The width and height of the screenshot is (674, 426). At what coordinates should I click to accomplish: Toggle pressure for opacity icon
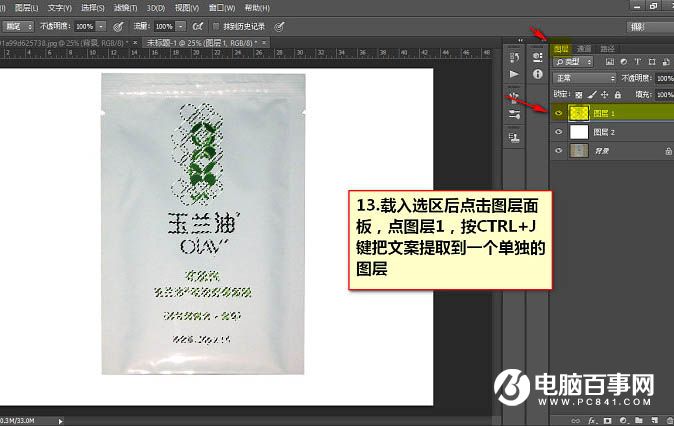click(118, 27)
